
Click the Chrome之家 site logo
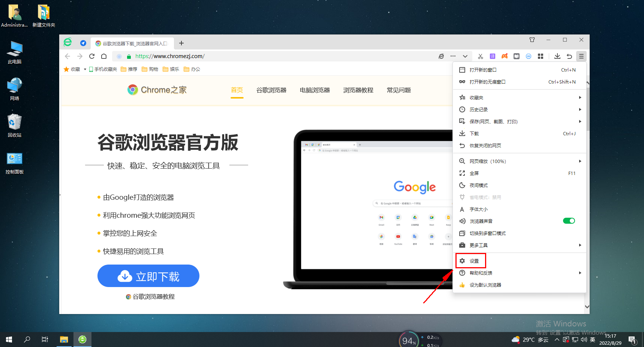tap(157, 90)
